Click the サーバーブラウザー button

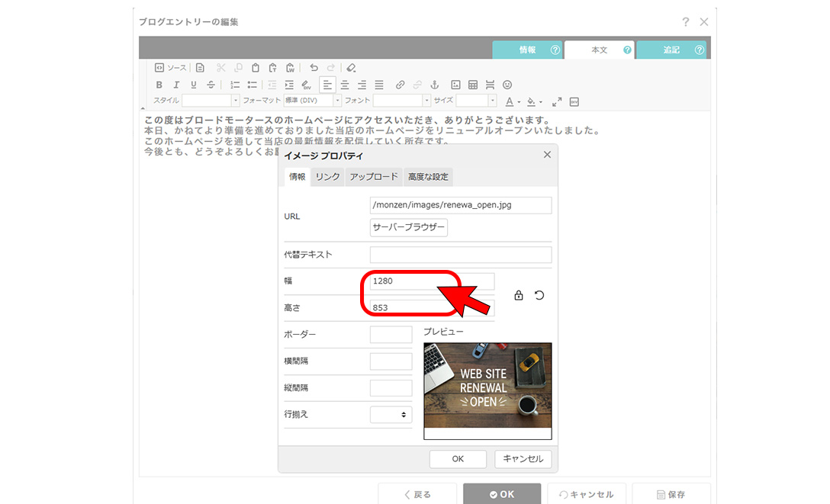408,228
